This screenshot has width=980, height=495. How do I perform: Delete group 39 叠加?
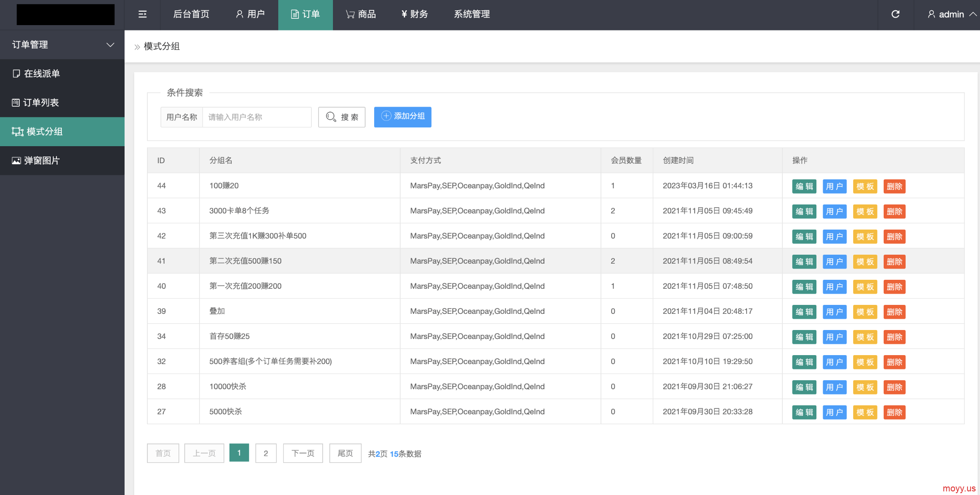894,312
